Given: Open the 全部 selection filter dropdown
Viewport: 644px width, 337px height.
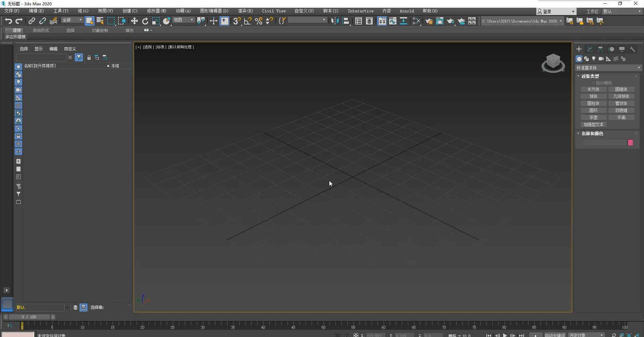Looking at the screenshot, I should (x=72, y=20).
